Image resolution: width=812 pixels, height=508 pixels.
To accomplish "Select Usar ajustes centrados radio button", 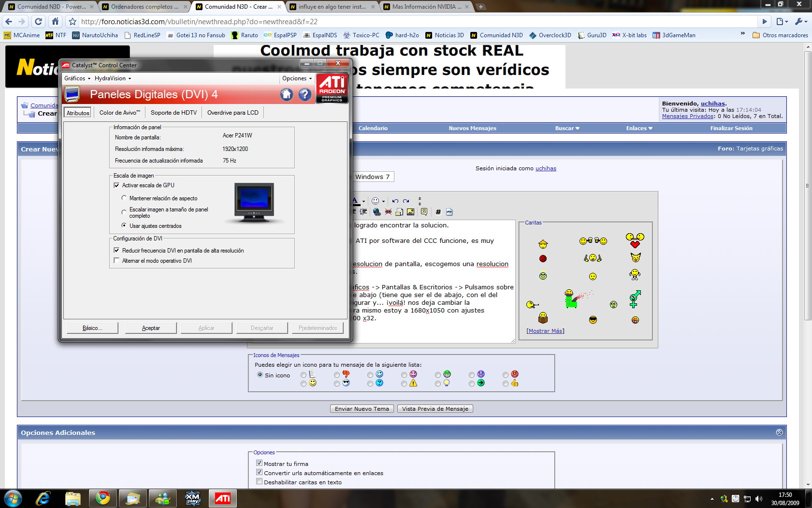I will (x=124, y=225).
